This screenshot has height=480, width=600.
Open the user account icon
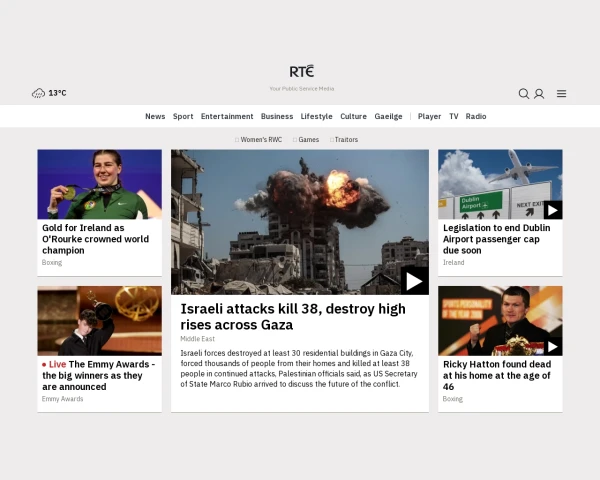pos(539,94)
